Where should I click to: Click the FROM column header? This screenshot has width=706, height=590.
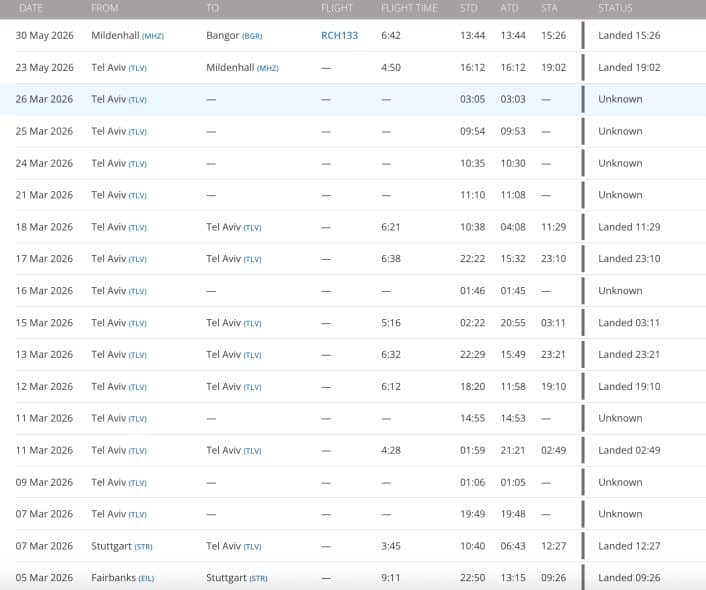click(105, 8)
